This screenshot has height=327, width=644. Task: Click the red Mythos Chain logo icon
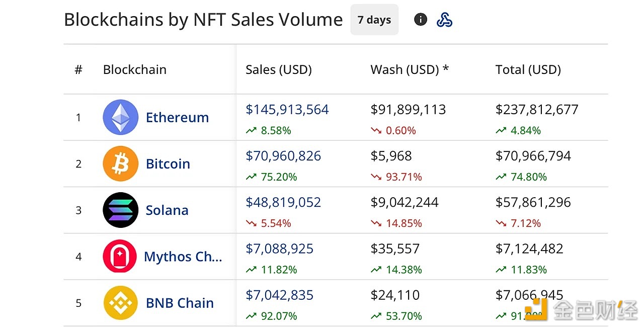(x=120, y=256)
